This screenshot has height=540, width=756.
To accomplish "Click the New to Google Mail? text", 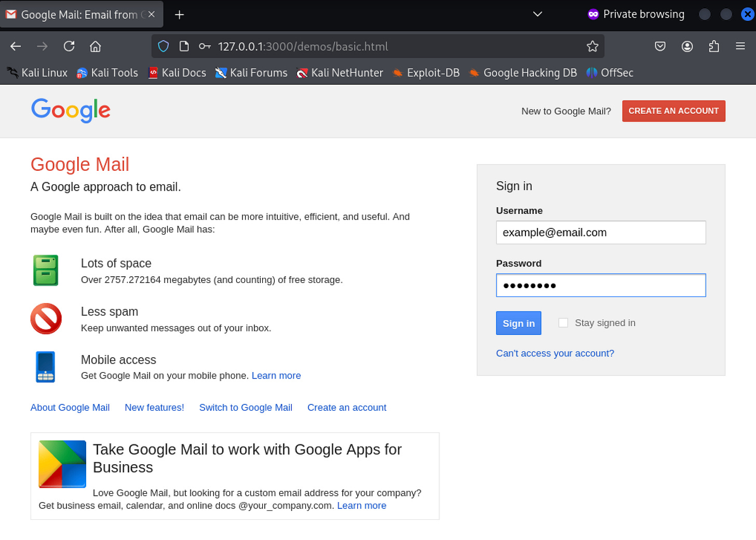I will pos(566,111).
